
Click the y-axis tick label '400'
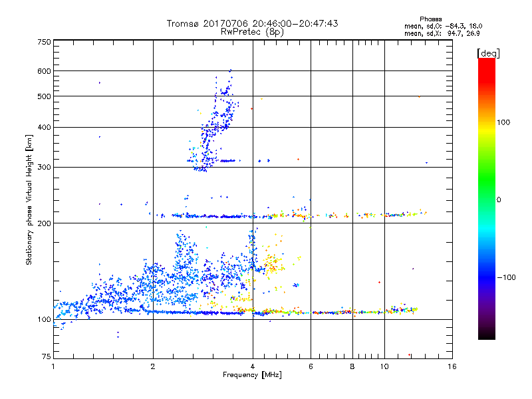(x=45, y=128)
